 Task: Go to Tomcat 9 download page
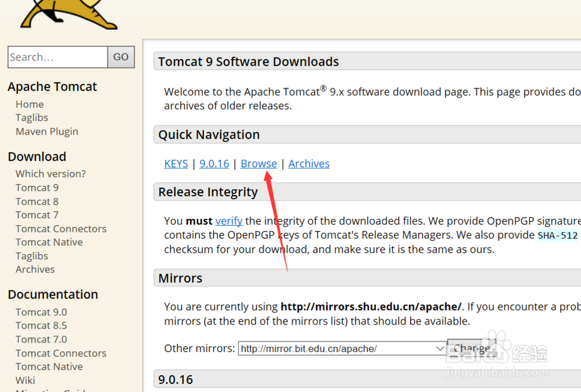(37, 188)
